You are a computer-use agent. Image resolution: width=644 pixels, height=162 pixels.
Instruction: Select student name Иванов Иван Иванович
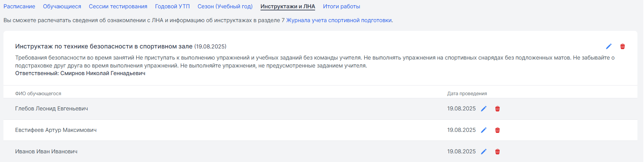(46, 152)
